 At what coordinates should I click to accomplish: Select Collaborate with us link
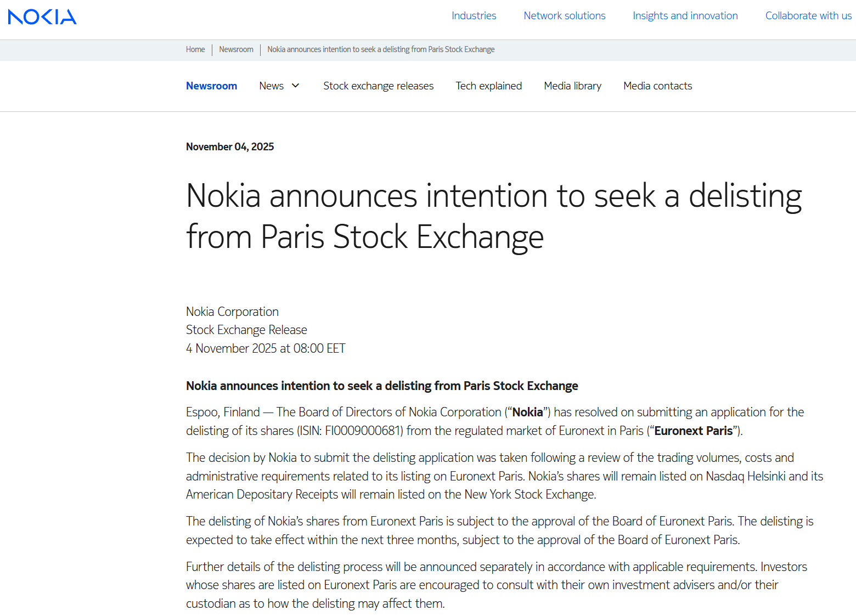[808, 16]
